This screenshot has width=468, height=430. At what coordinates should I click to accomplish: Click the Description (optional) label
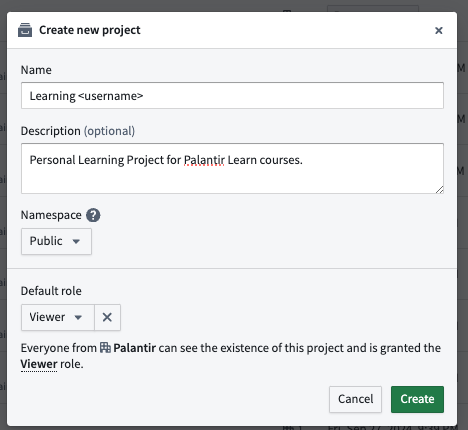pos(78,131)
